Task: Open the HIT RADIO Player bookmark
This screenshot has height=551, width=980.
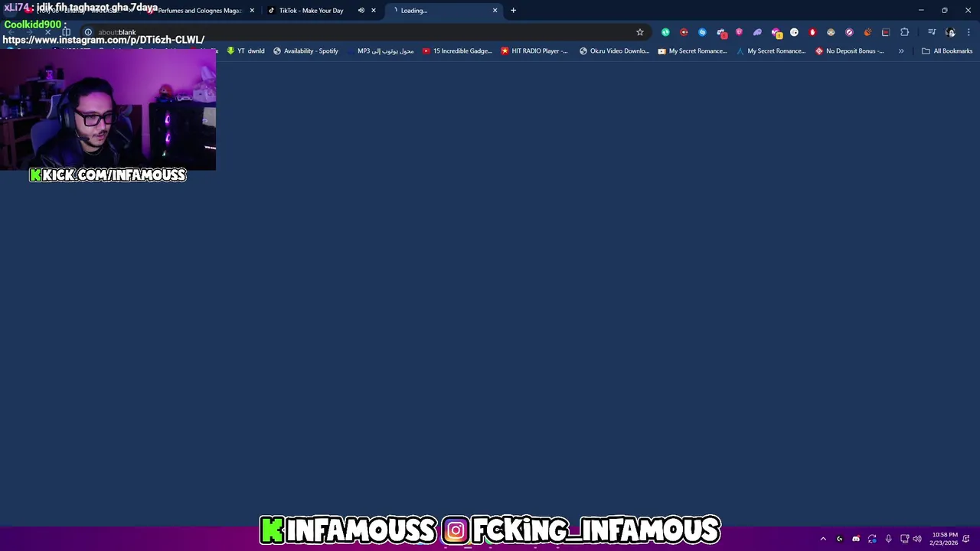Action: point(534,51)
